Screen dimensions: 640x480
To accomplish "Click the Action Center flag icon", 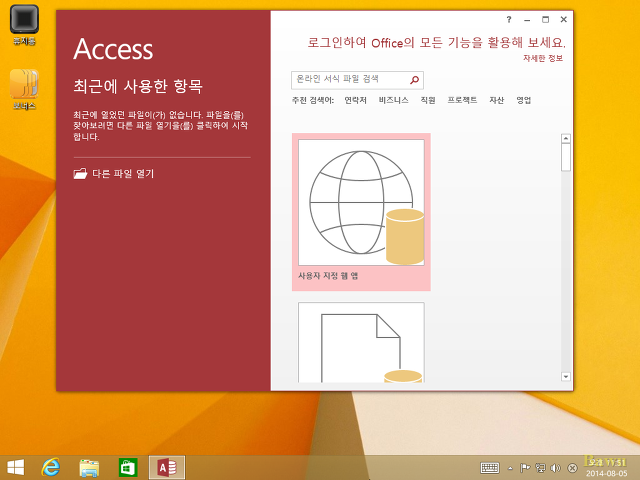I will pos(525,468).
